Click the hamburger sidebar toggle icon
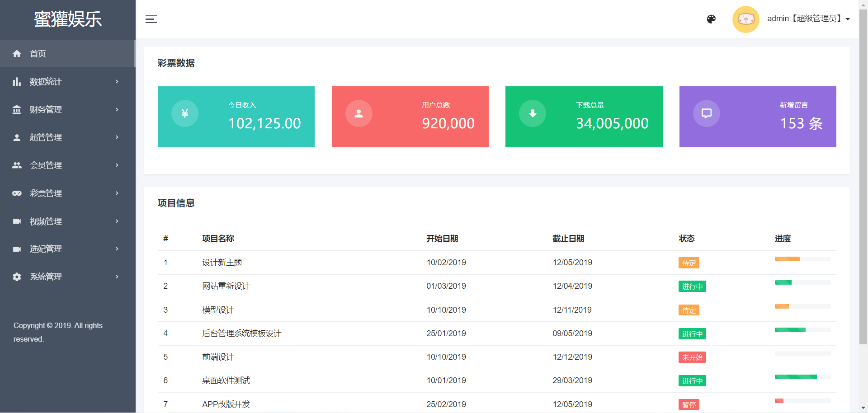The image size is (868, 413). coord(151,19)
